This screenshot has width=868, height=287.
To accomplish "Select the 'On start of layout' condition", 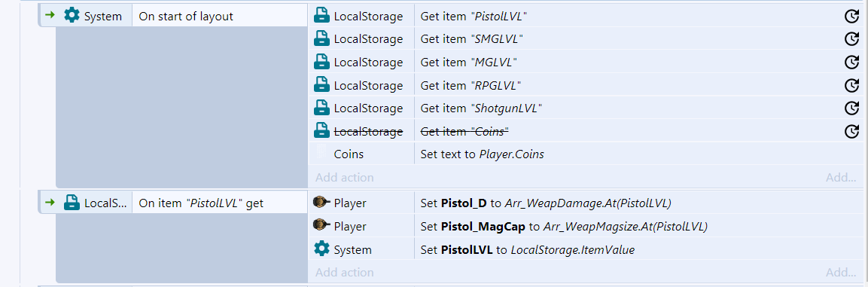I will [x=220, y=16].
